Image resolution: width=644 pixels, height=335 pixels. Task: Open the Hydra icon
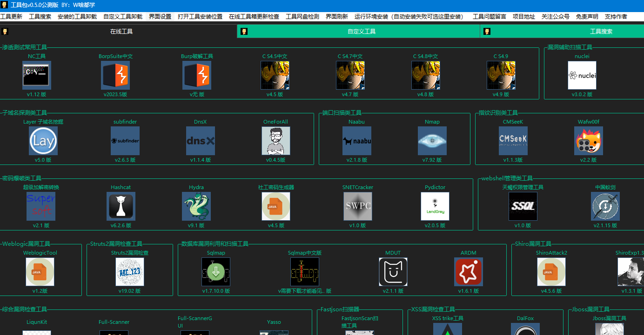click(196, 206)
